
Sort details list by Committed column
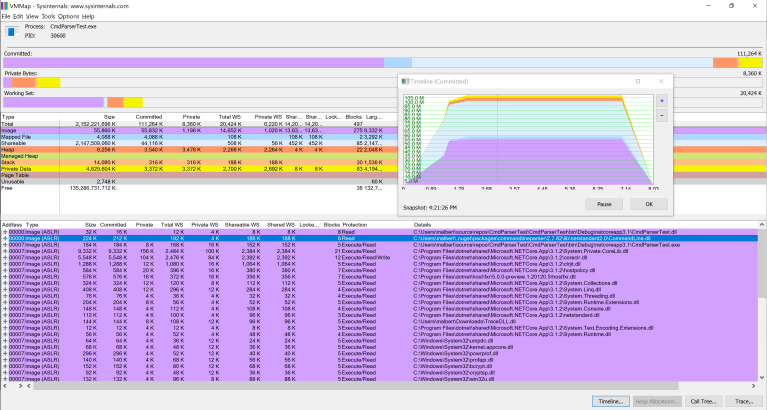pyautogui.click(x=115, y=226)
